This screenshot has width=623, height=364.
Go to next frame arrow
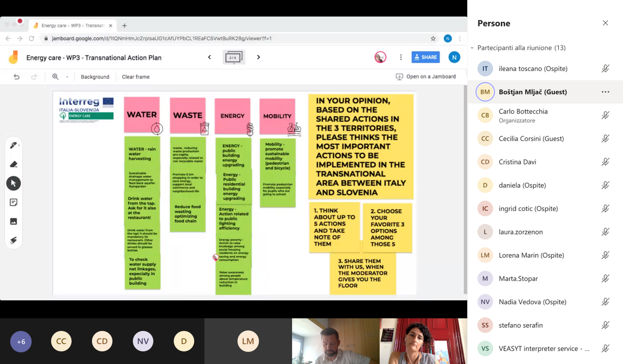(259, 58)
